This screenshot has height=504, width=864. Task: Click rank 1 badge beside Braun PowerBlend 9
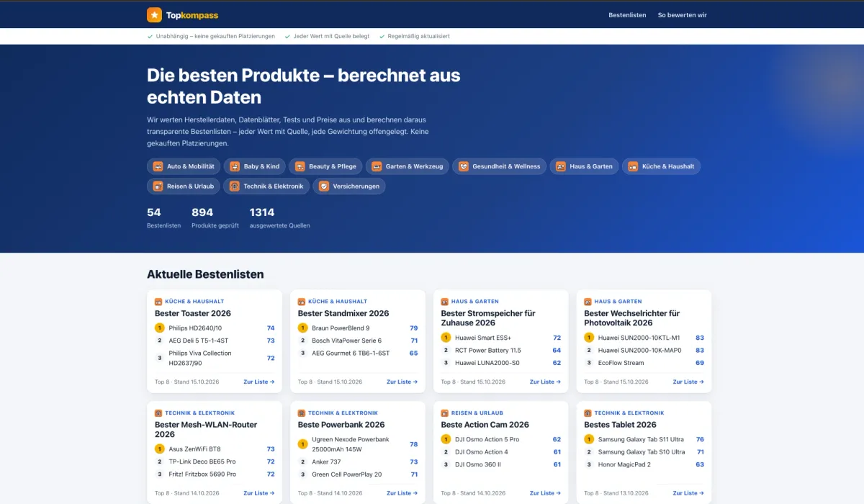(x=302, y=328)
